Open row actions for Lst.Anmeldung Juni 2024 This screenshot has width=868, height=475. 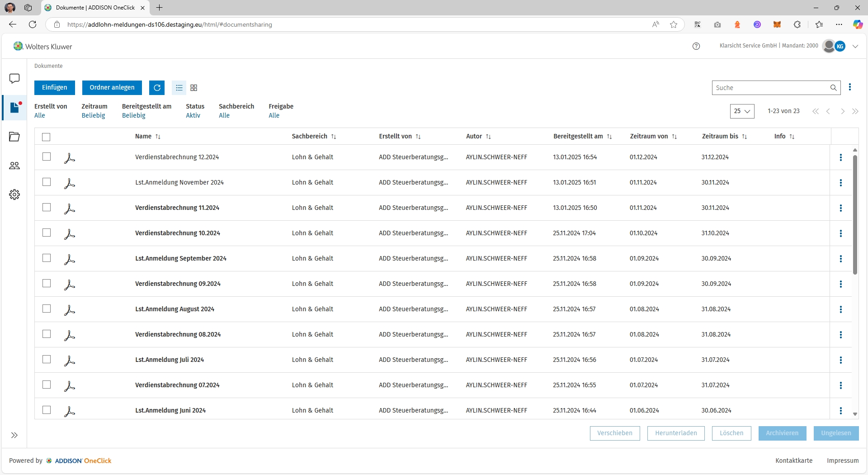click(841, 411)
